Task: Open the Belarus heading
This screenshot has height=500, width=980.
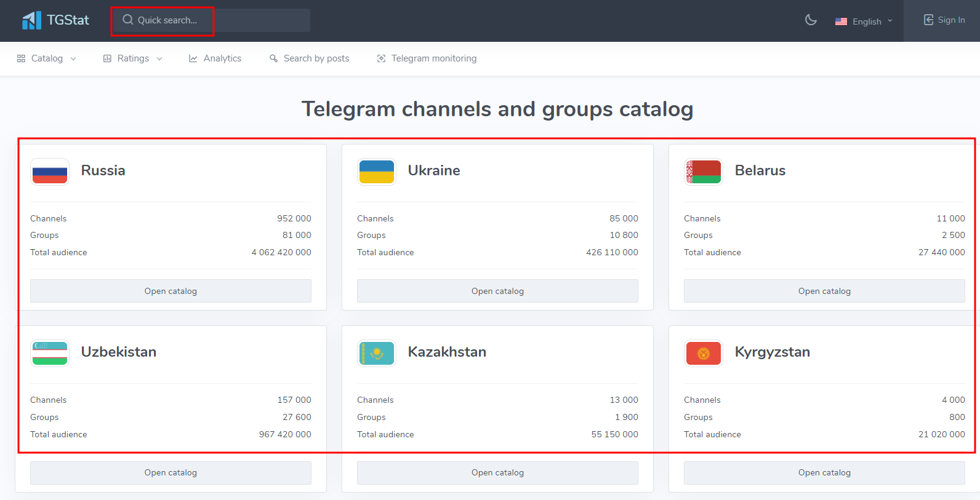Action: 760,170
